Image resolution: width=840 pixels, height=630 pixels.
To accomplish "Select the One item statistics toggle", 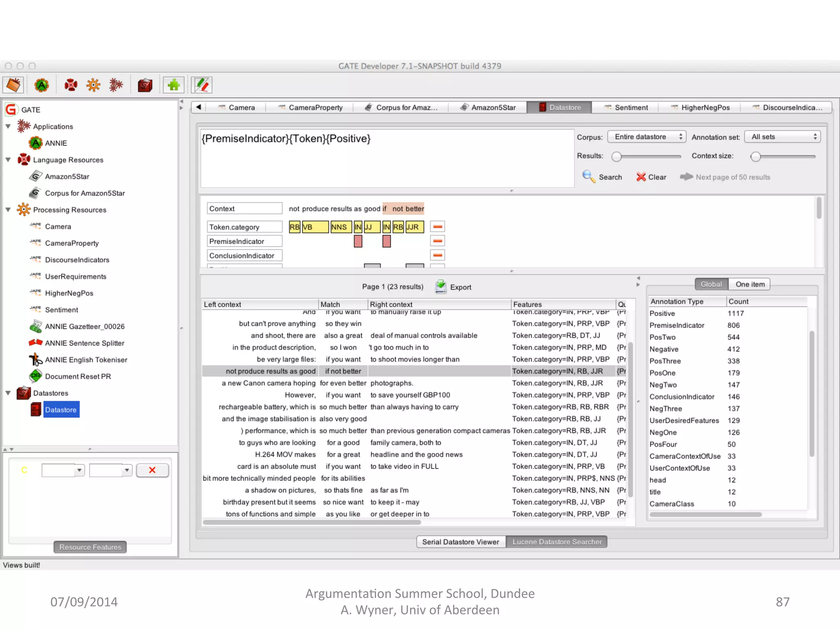I will click(750, 284).
